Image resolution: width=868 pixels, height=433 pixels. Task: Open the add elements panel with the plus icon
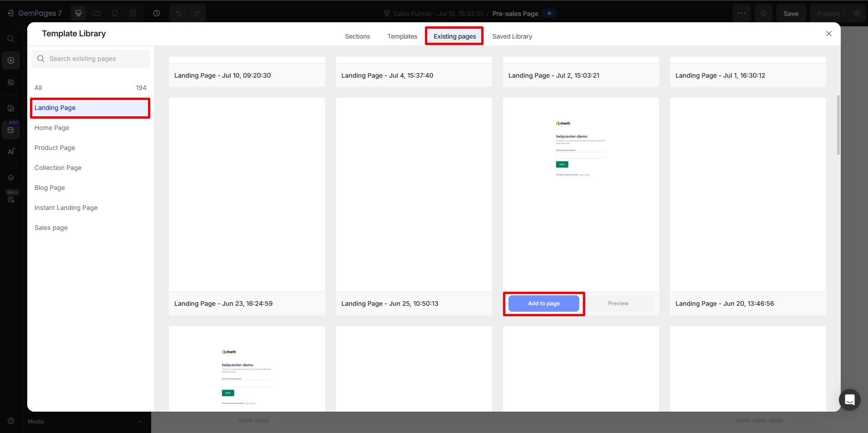(11, 60)
